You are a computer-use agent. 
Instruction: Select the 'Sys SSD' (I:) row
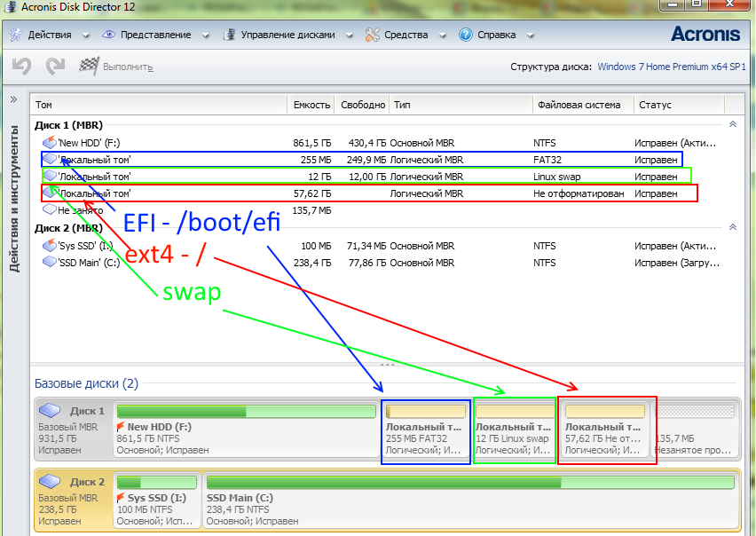tap(386, 246)
